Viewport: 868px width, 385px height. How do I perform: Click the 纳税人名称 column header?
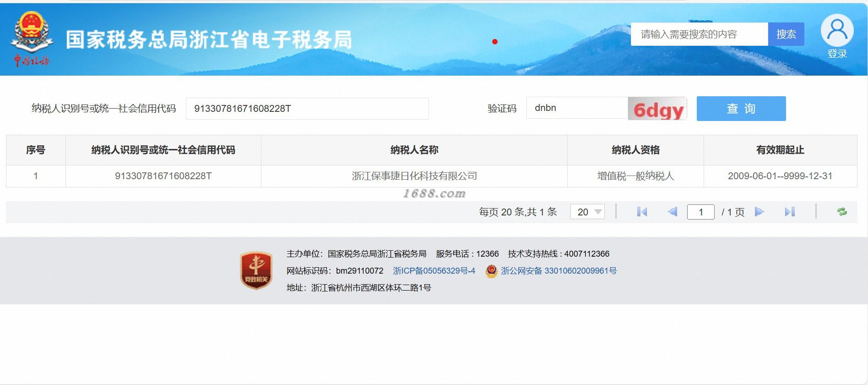414,150
